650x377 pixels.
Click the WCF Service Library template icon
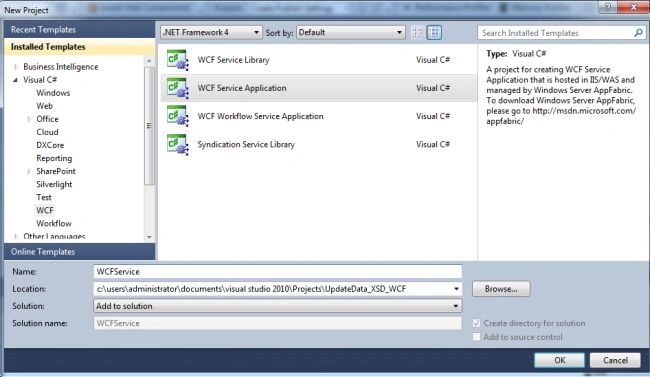(178, 61)
